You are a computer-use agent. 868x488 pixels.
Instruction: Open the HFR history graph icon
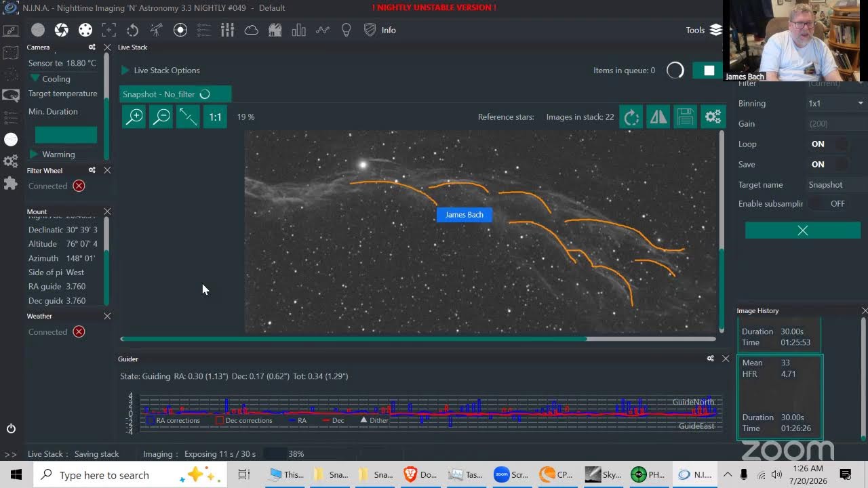coord(322,30)
